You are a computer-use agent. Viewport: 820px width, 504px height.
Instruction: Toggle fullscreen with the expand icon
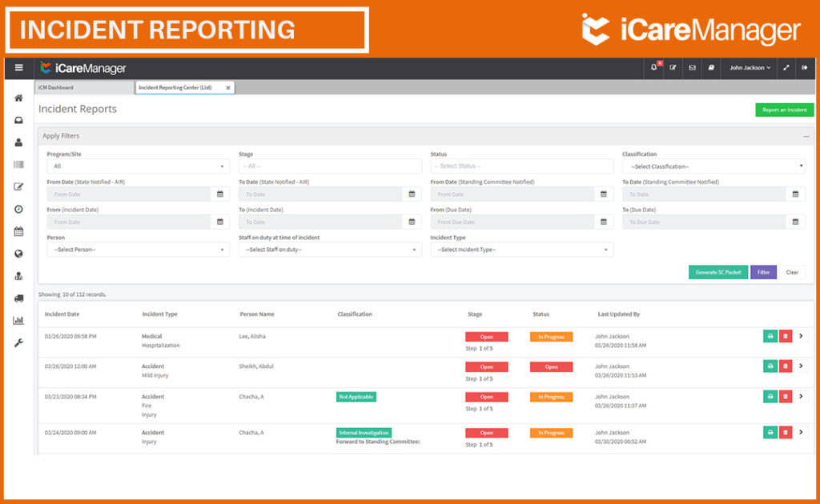pyautogui.click(x=786, y=67)
